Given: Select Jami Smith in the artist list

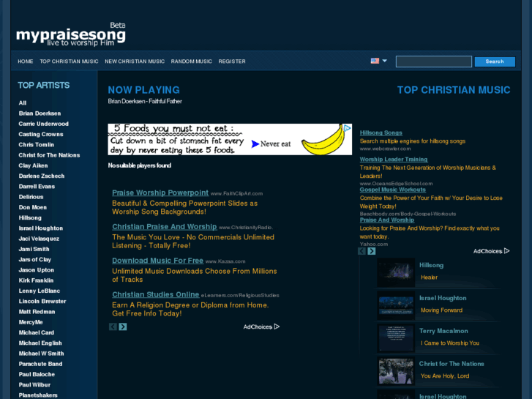Looking at the screenshot, I should 34,249.
